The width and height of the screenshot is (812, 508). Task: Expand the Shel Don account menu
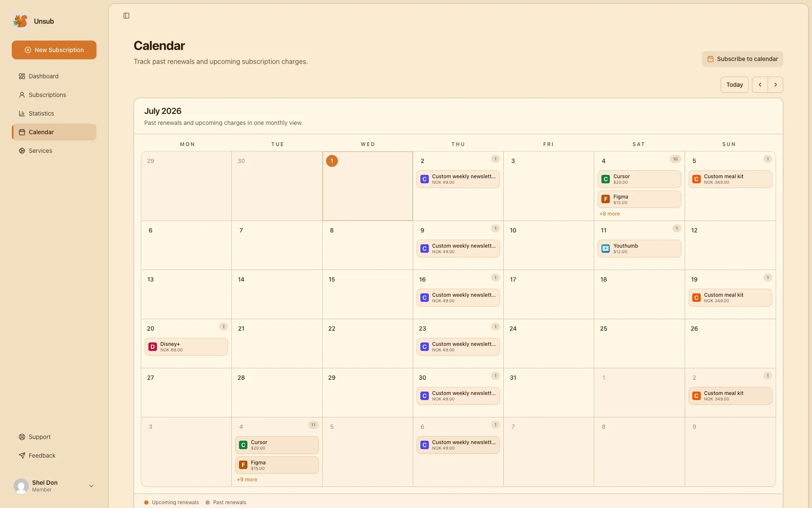click(91, 486)
